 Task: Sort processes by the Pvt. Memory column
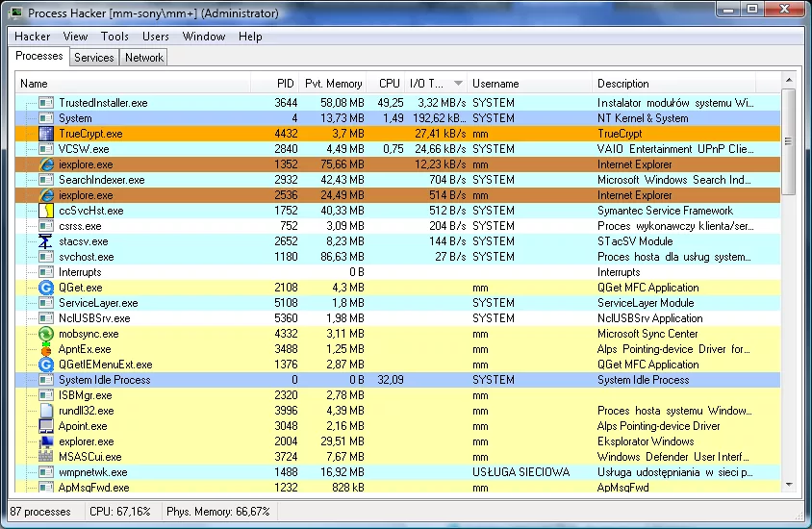pos(333,84)
